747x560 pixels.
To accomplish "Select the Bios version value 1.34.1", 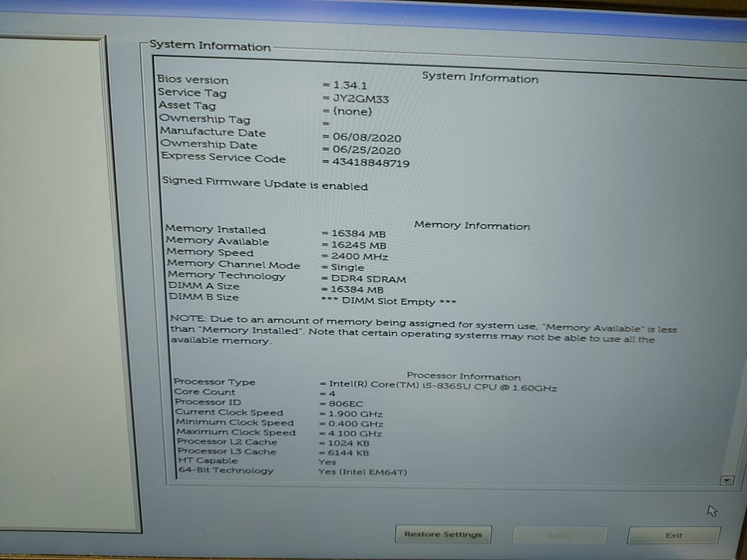I will click(349, 86).
